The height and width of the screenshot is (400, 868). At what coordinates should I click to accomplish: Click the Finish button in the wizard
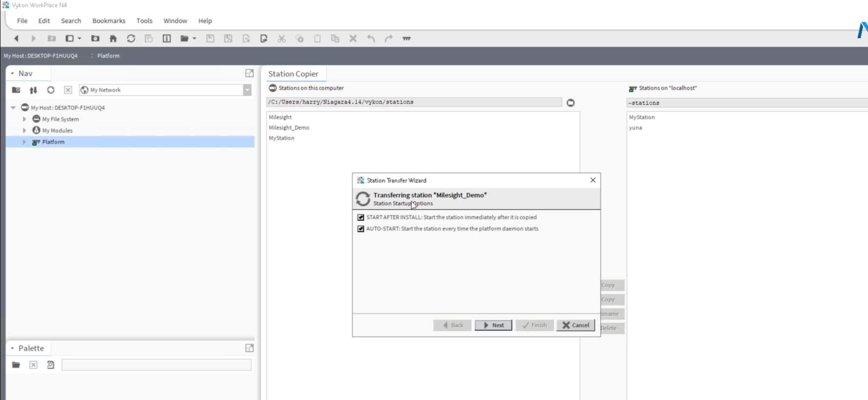(534, 325)
